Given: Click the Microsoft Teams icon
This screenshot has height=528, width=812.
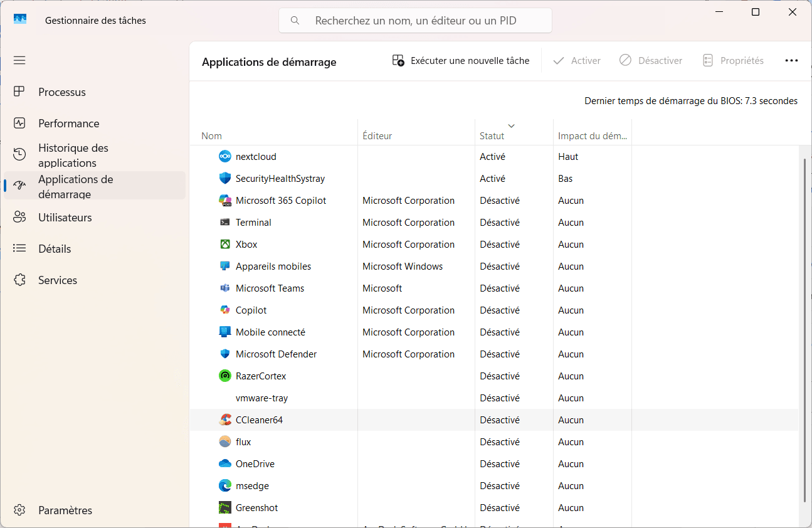Looking at the screenshot, I should tap(225, 288).
